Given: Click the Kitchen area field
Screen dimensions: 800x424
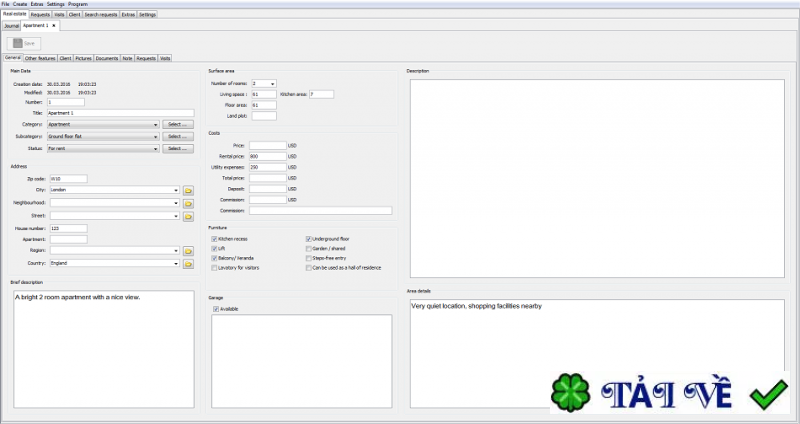Looking at the screenshot, I should click(x=321, y=94).
